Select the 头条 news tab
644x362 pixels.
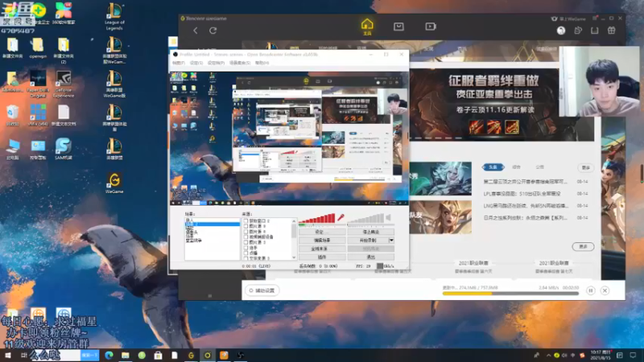click(493, 167)
